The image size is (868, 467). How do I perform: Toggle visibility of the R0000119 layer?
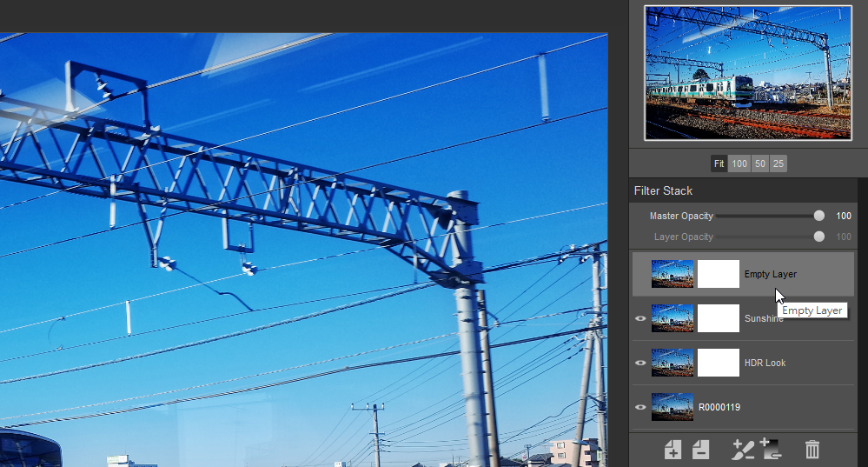pyautogui.click(x=640, y=407)
